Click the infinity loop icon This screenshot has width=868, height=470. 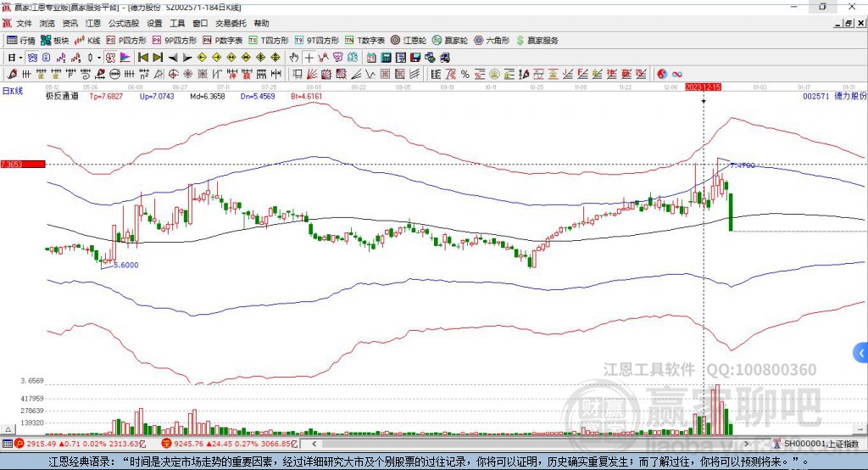(x=676, y=75)
